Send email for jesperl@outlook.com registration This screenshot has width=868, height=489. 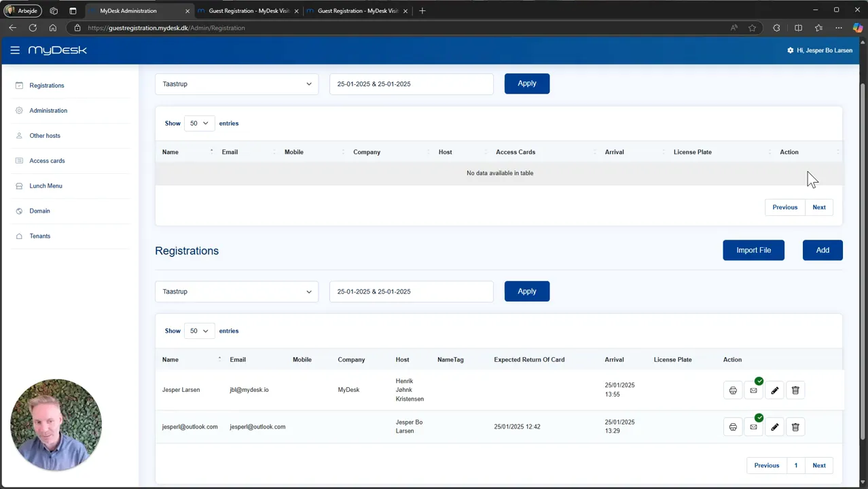click(x=753, y=427)
